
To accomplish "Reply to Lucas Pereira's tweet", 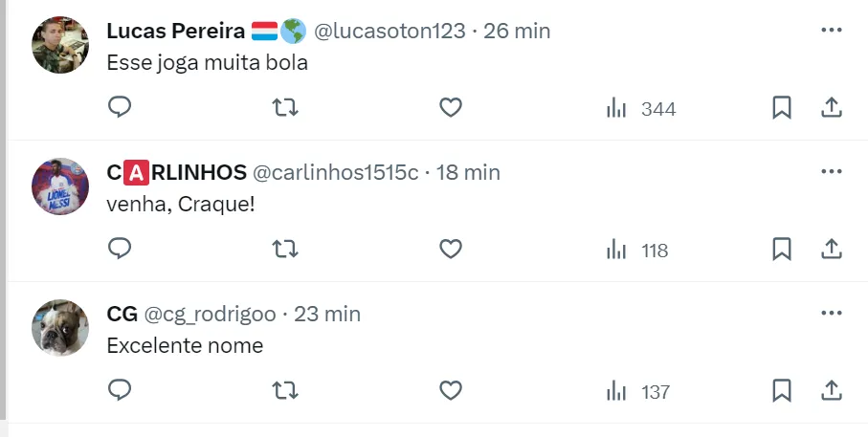I will 120,108.
